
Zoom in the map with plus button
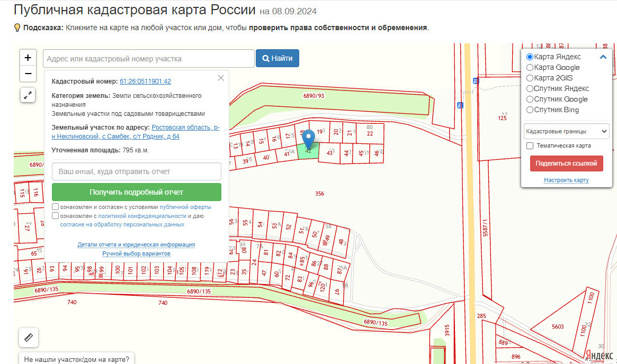tap(28, 58)
